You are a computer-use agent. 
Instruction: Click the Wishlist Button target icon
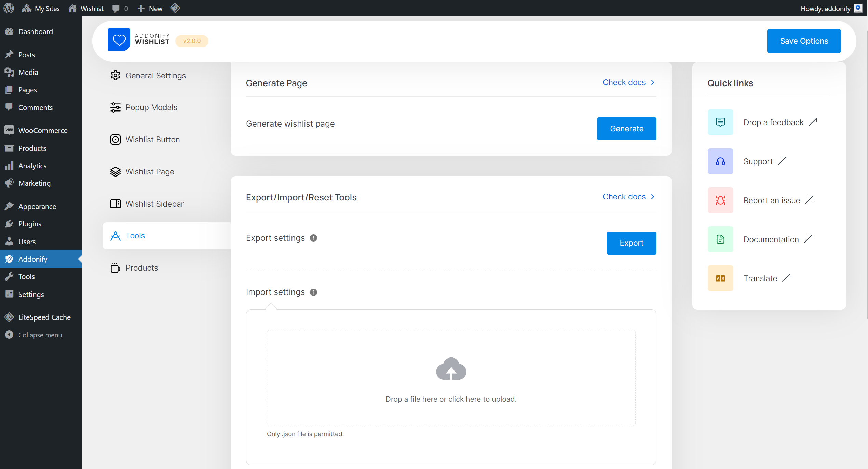[116, 140]
